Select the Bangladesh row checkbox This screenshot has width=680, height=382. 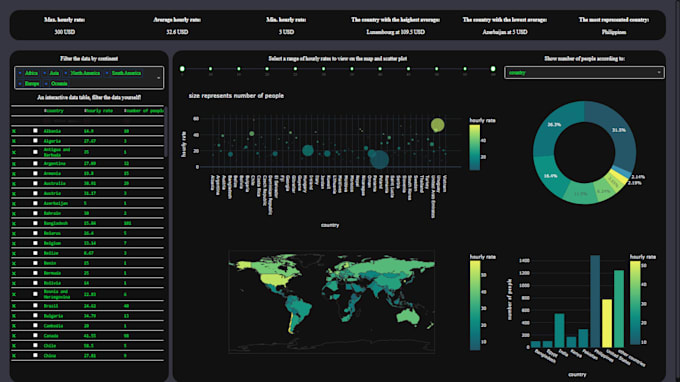click(x=35, y=223)
